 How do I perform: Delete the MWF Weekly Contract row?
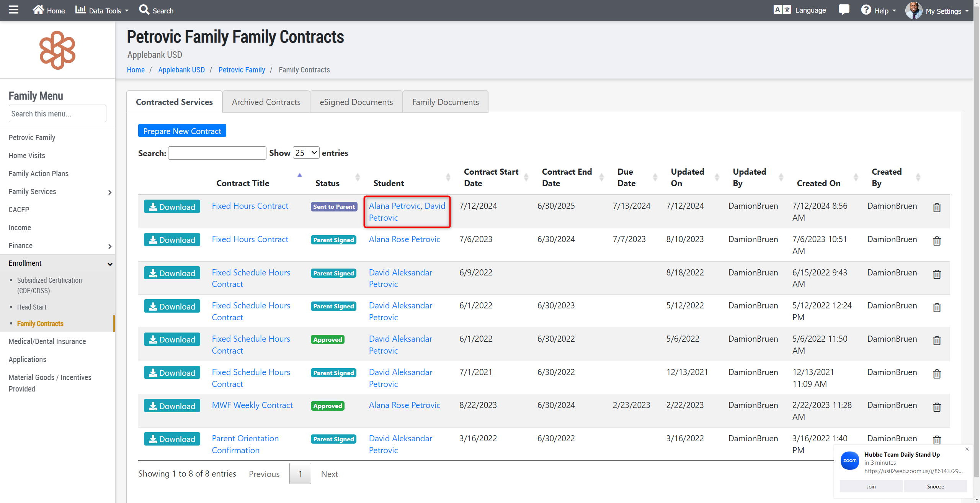pos(937,407)
